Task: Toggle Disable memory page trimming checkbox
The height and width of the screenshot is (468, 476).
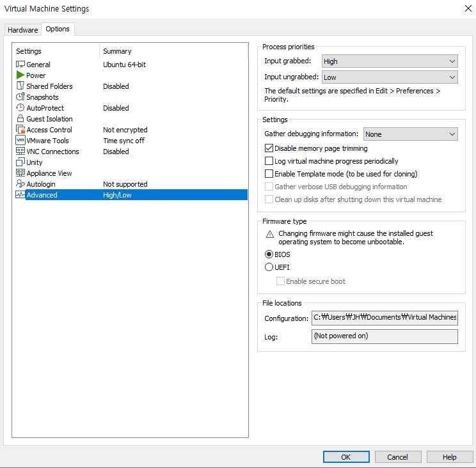Action: (x=269, y=148)
